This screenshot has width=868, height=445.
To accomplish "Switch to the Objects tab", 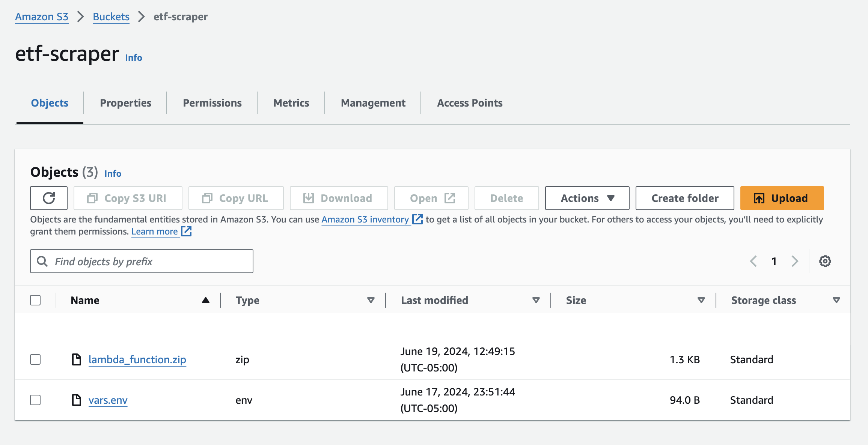I will pyautogui.click(x=50, y=103).
